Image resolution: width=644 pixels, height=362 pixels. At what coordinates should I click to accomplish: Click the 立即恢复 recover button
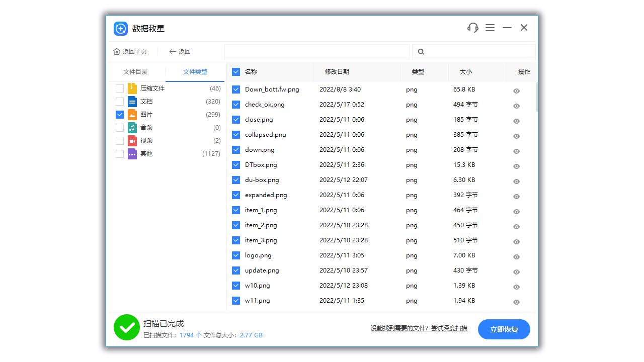point(504,329)
